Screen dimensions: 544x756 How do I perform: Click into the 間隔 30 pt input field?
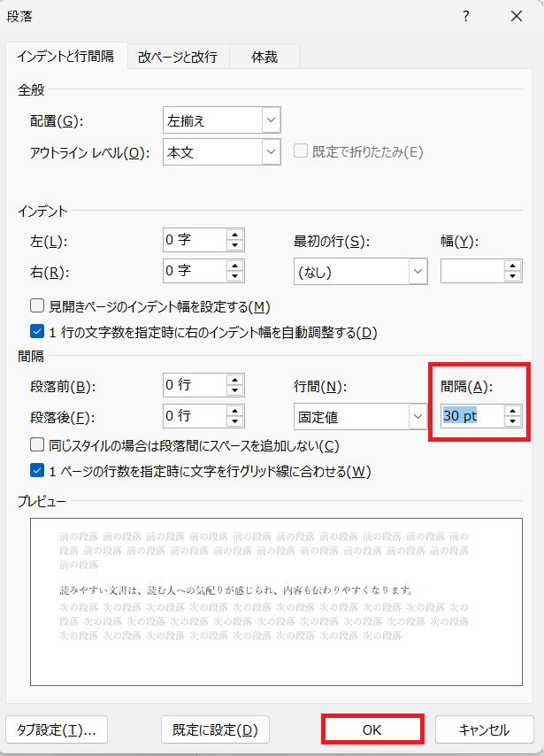470,415
